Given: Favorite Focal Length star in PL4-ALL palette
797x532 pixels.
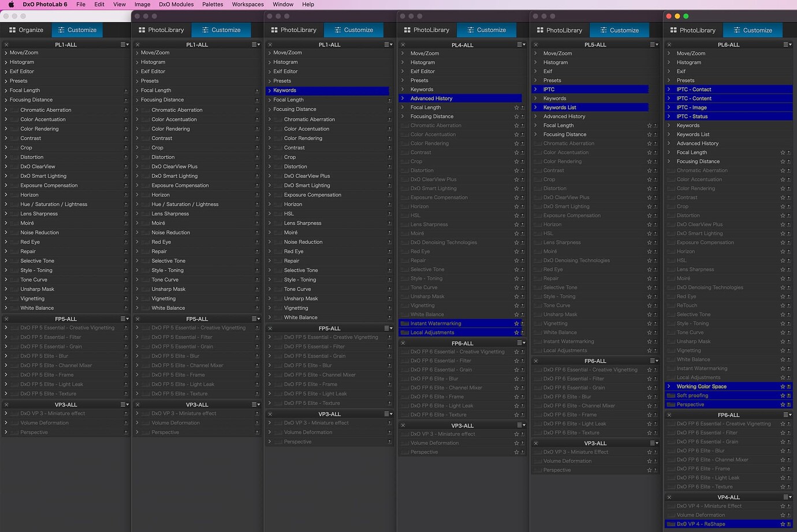Looking at the screenshot, I should (x=516, y=108).
